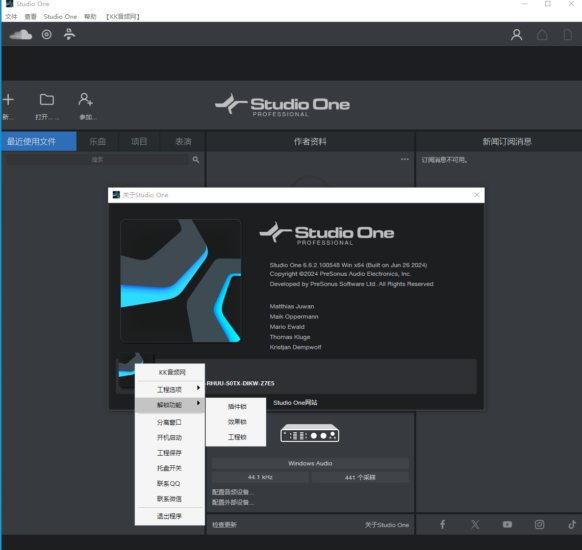
Task: Switch to the 项目 tab
Action: pos(139,141)
